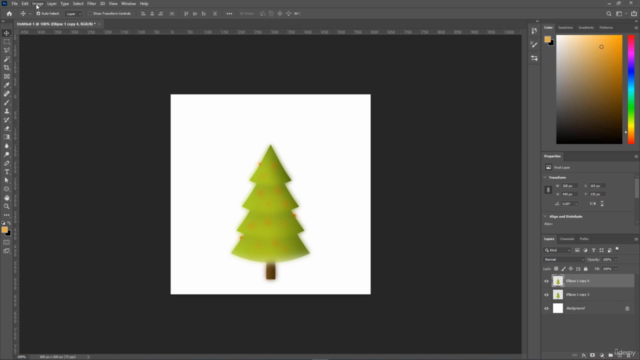Flip horizontally in Properties Transform

pos(593,203)
